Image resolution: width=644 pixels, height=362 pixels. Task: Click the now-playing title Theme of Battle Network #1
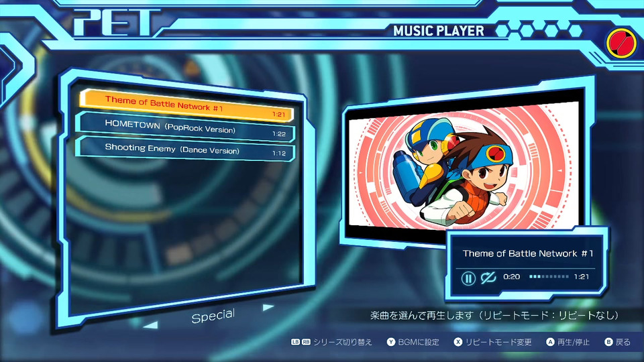pos(528,253)
